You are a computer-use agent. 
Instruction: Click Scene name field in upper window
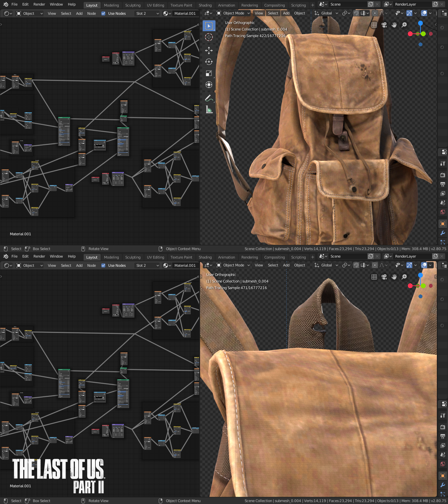(347, 4)
